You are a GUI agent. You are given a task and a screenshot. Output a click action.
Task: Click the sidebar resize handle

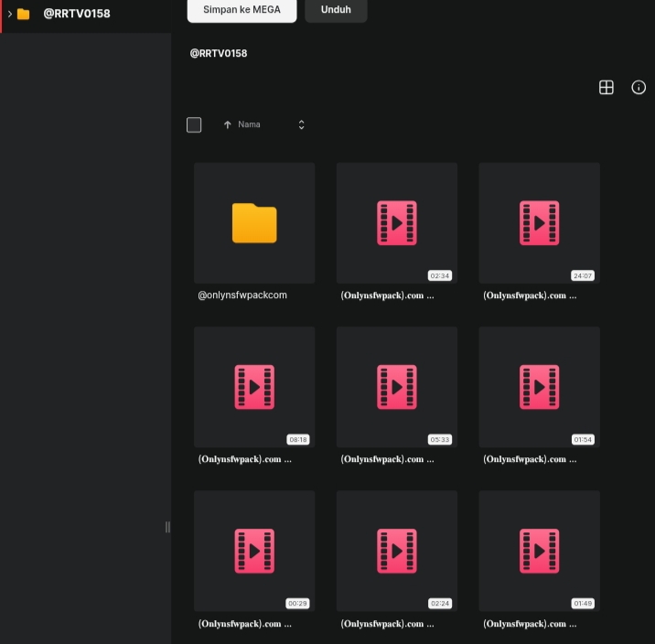[167, 527]
